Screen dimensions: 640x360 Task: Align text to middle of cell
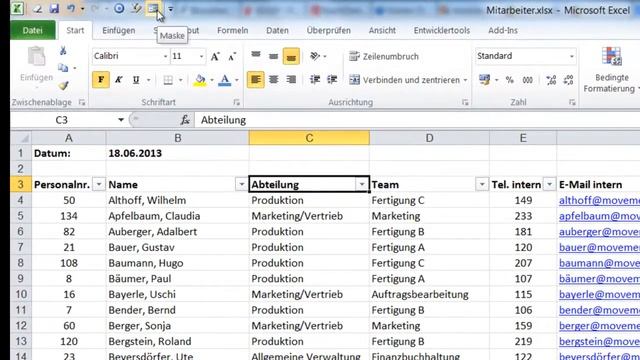pyautogui.click(x=273, y=56)
